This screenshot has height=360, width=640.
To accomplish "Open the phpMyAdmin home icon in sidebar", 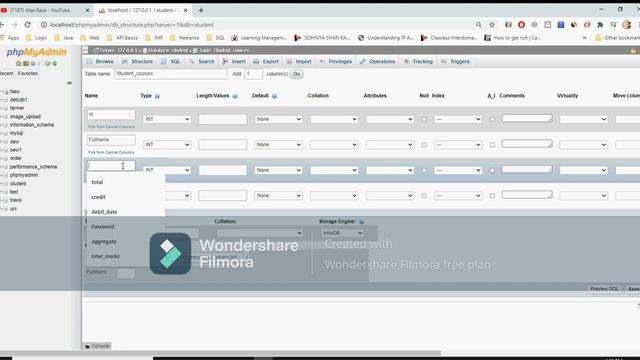I will [18, 63].
